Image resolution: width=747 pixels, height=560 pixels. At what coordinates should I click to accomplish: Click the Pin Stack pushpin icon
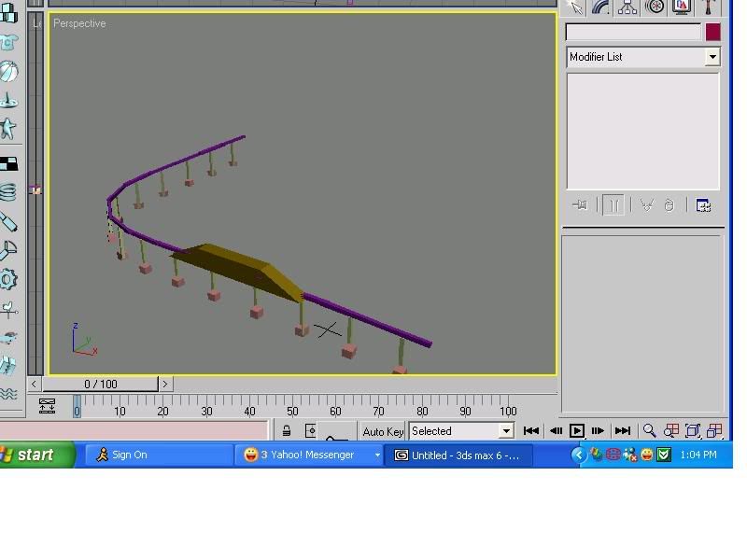pyautogui.click(x=580, y=205)
